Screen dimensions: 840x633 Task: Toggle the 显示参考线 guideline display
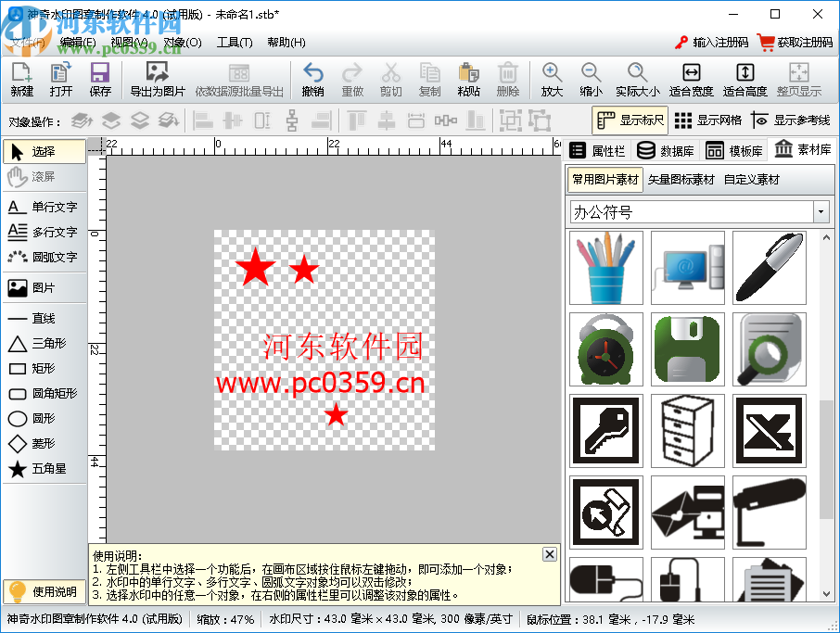click(801, 120)
